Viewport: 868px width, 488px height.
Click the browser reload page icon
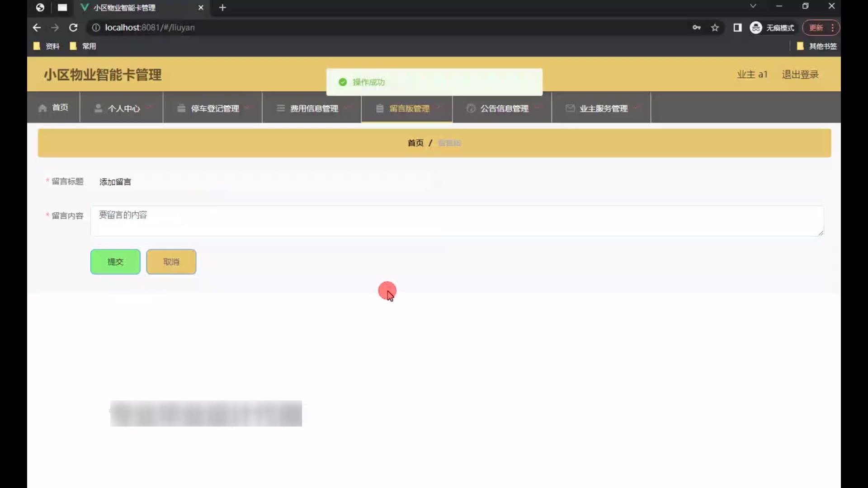point(73,28)
